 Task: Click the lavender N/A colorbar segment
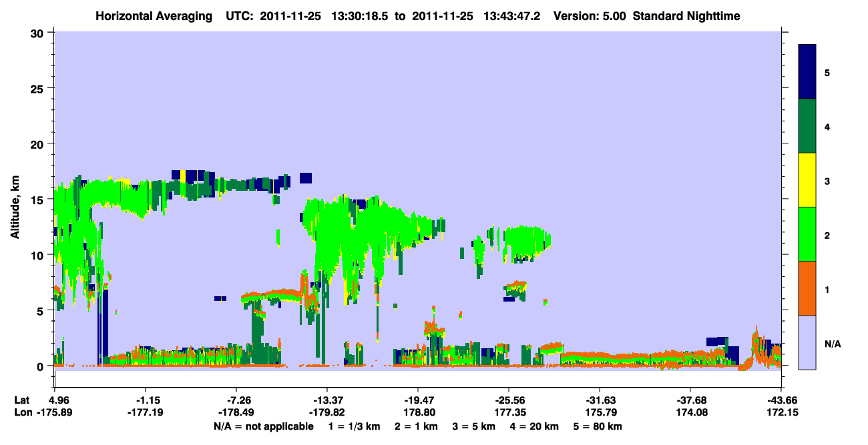coord(807,342)
